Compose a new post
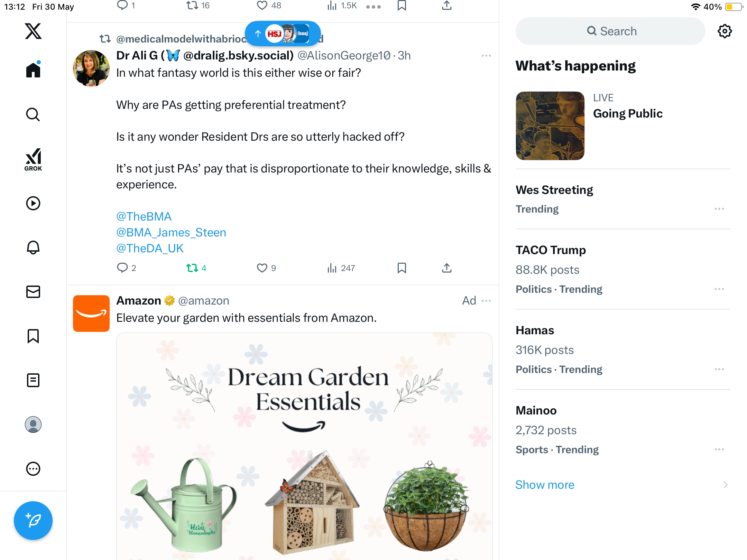Image resolution: width=747 pixels, height=560 pixels. tap(33, 521)
